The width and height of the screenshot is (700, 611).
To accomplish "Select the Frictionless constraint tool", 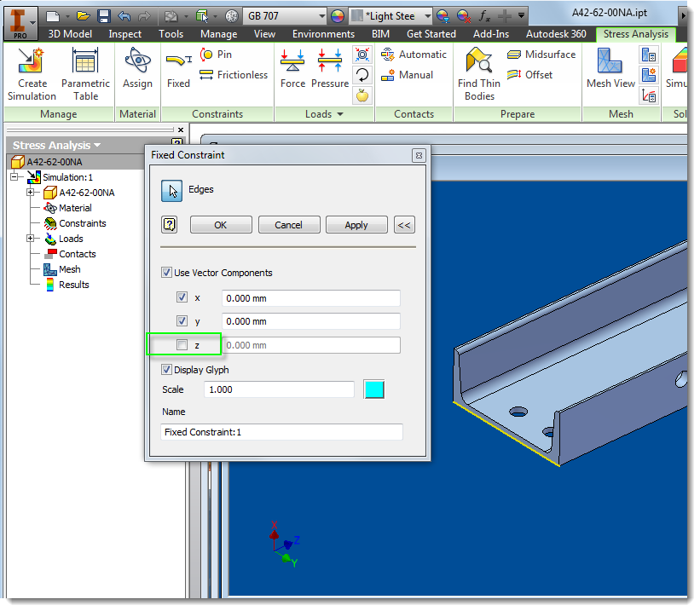I will (227, 74).
